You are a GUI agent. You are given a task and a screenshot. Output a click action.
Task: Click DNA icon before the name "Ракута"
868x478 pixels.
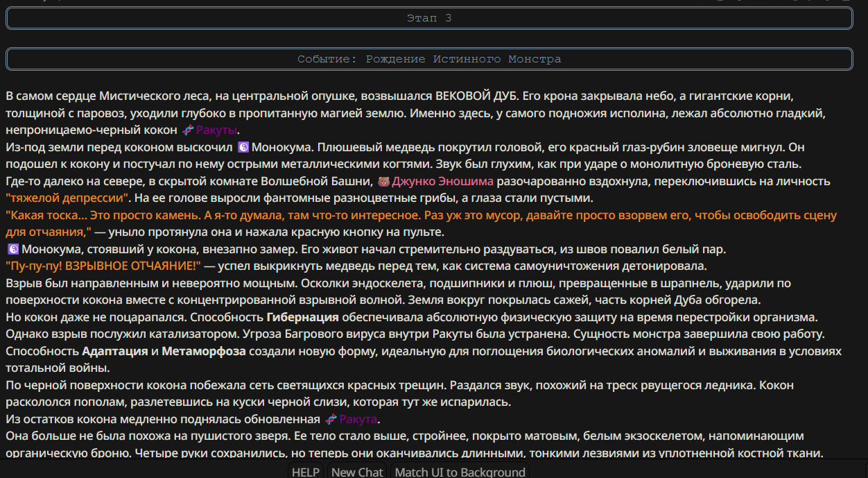331,419
